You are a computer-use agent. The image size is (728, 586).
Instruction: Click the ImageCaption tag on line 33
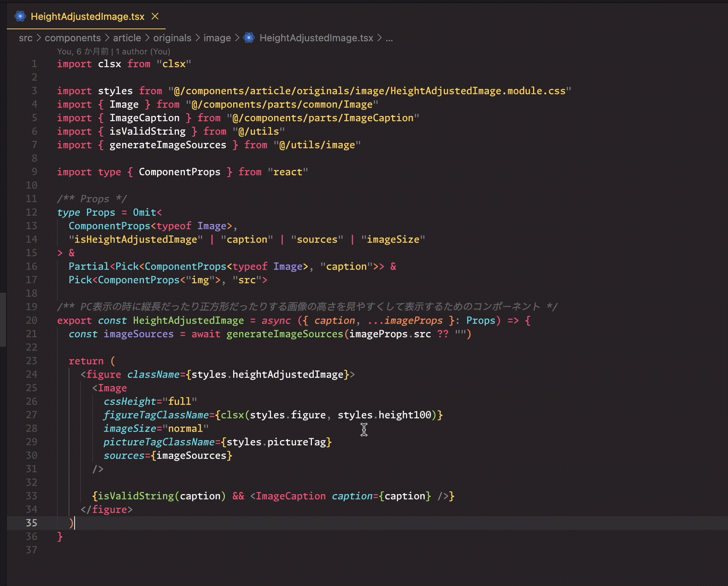[291, 496]
